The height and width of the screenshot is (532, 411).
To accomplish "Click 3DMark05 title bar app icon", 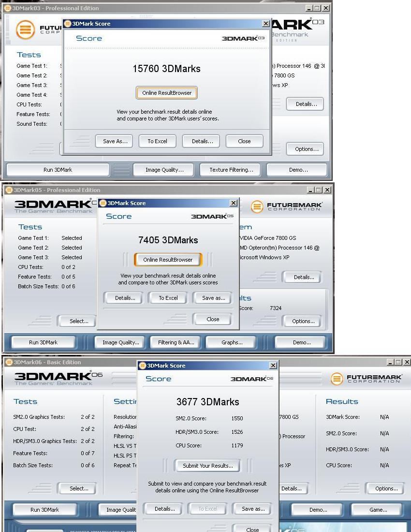I will point(9,190).
